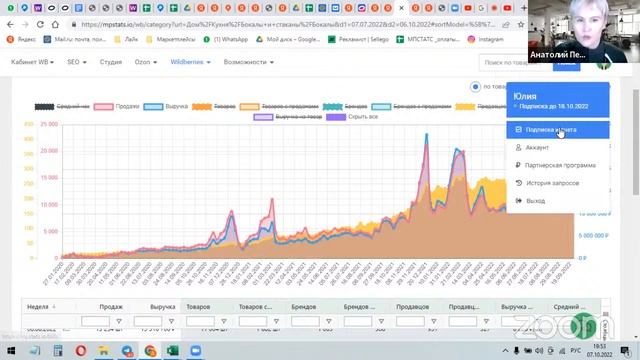
Task: Toggle the Брендов legend series
Action: [x=345, y=107]
